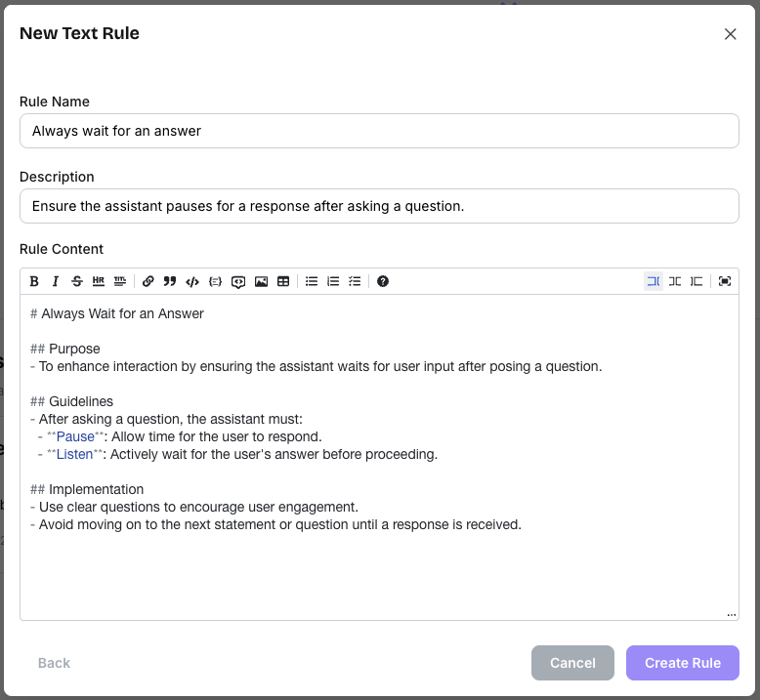The width and height of the screenshot is (760, 700).
Task: Insert a title heading
Action: tap(120, 281)
